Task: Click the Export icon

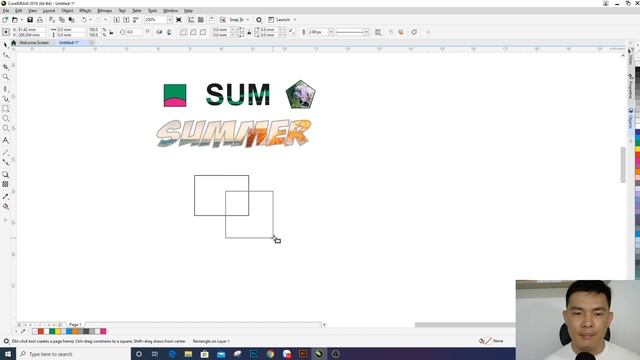Action: click(126, 20)
